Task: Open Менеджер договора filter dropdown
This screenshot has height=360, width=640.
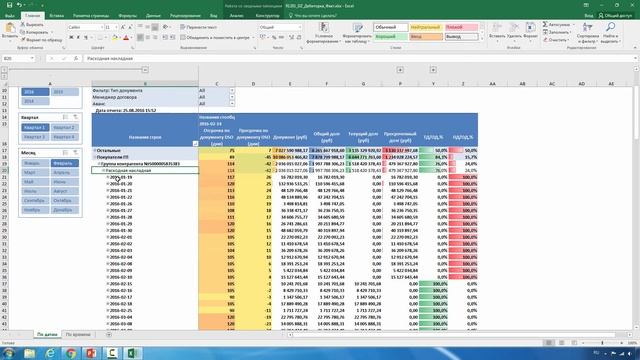Action: (232, 97)
